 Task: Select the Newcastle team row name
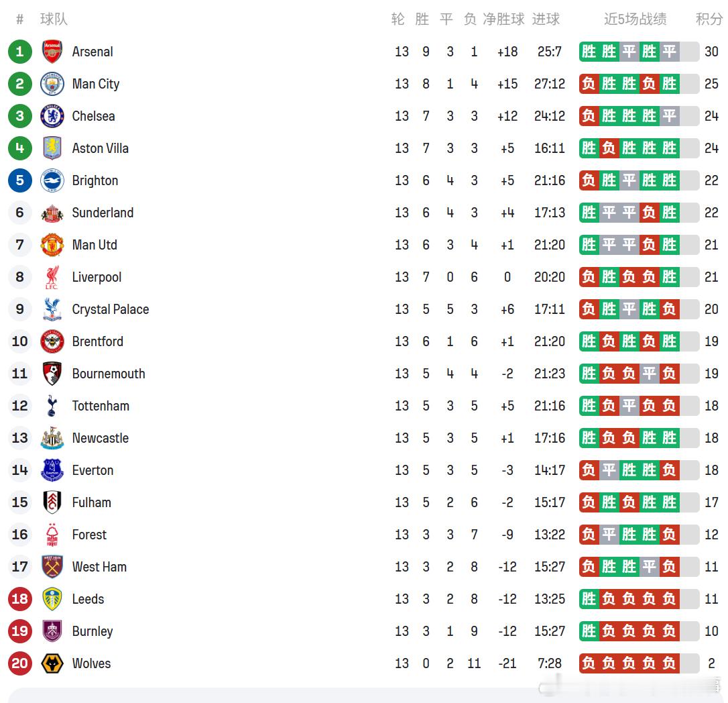point(100,438)
